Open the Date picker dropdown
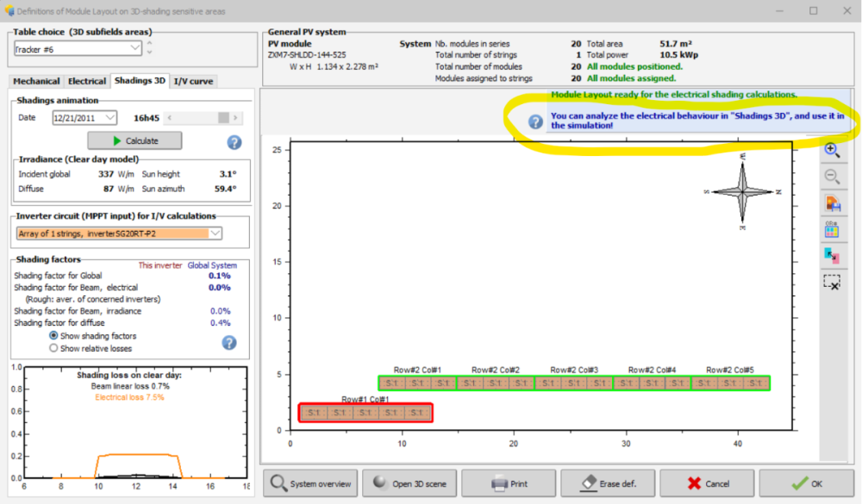862x504 pixels. click(x=110, y=118)
